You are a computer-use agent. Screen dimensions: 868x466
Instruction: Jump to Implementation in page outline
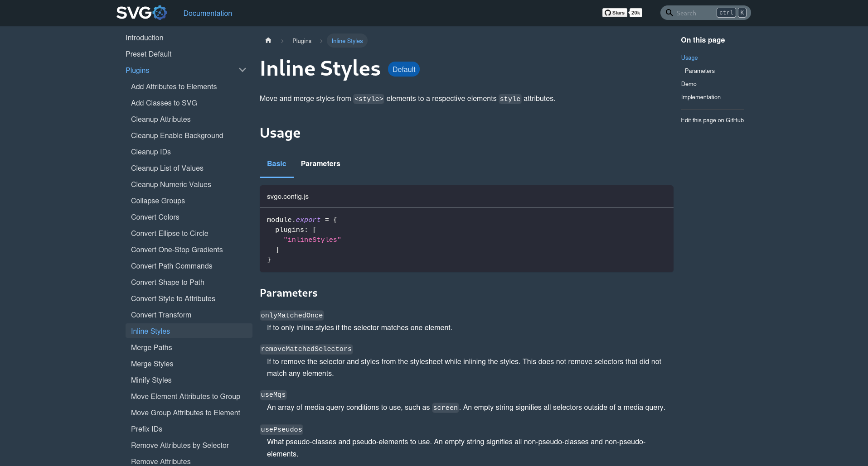pyautogui.click(x=700, y=97)
